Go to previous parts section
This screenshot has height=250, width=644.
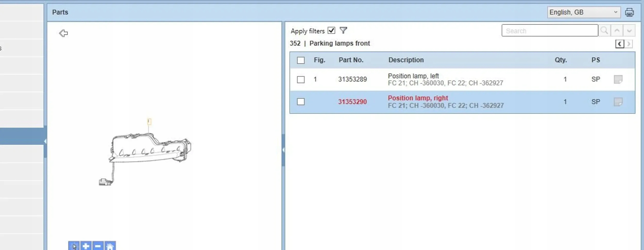click(620, 44)
